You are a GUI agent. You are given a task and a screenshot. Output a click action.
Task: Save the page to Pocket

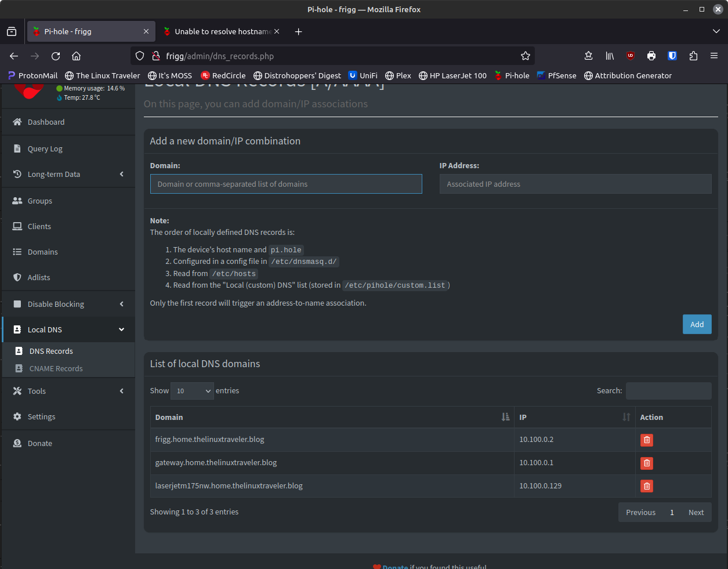click(589, 56)
